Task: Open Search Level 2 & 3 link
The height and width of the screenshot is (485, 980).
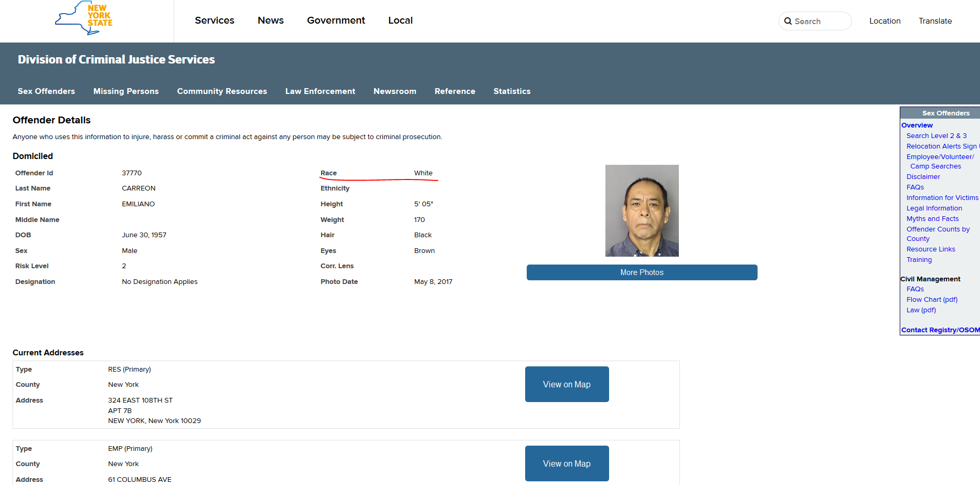Action: 936,136
